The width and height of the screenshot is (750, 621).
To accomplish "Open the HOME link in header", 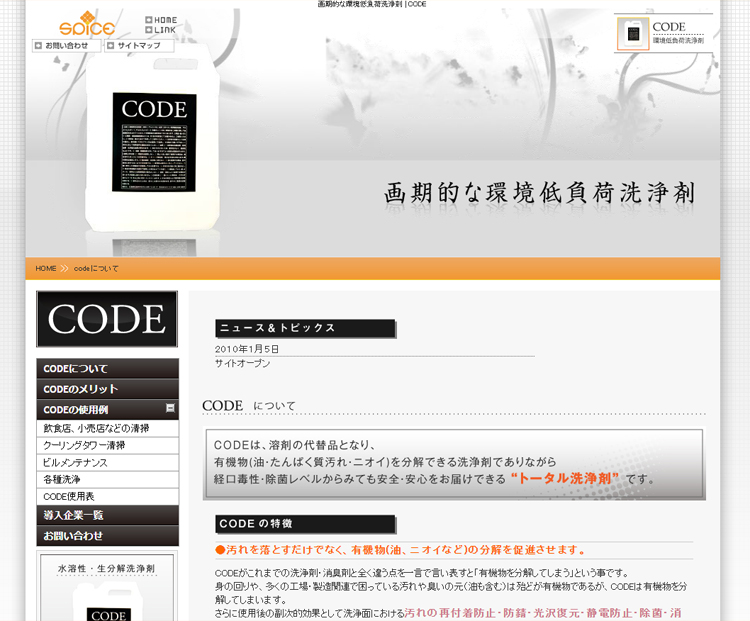I will [161, 20].
